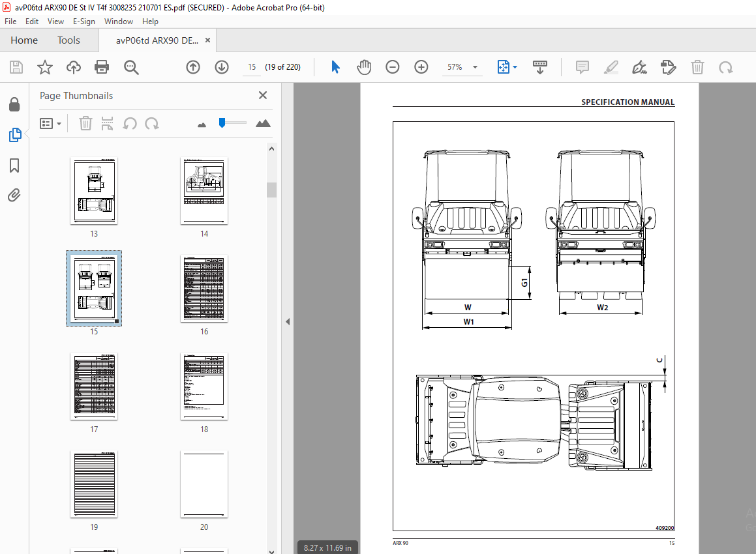Click the print pages icon in thumbnails

coord(107,124)
